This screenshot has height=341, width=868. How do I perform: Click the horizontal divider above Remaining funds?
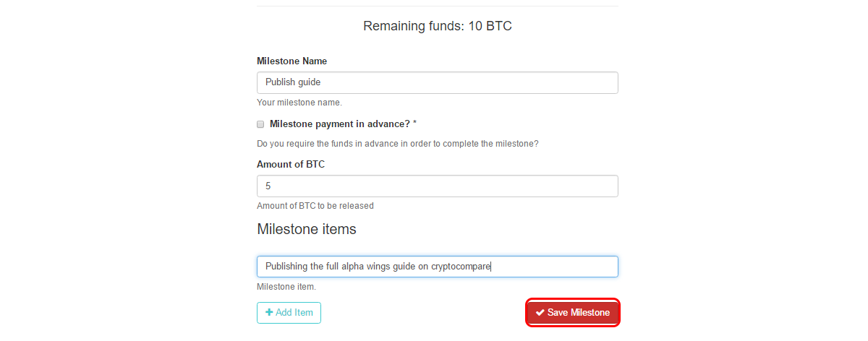coord(438,7)
